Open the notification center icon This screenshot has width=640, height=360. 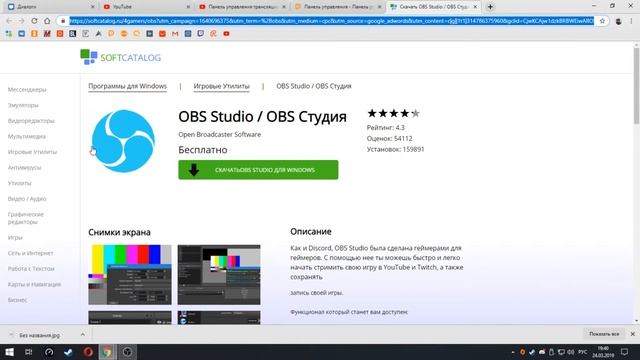(624, 352)
